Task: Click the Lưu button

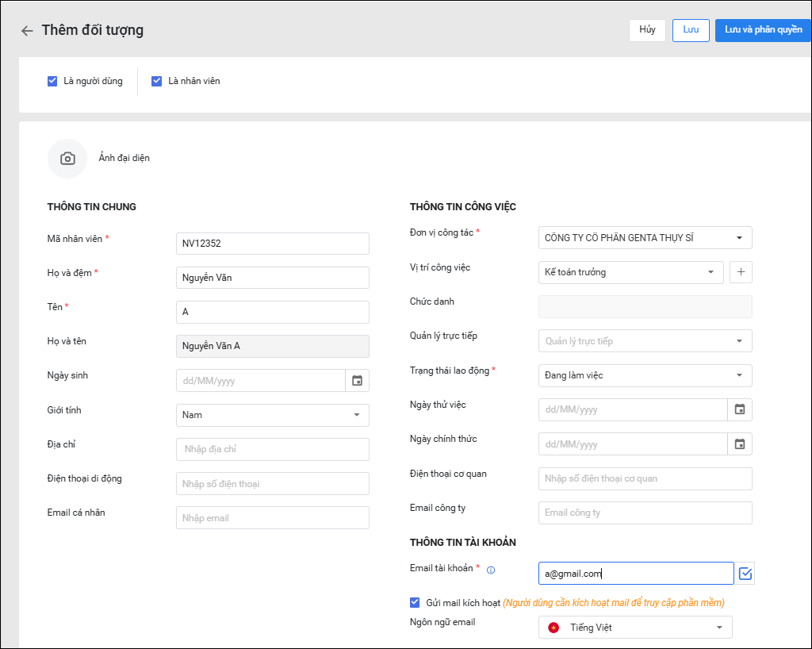Action: (x=691, y=30)
